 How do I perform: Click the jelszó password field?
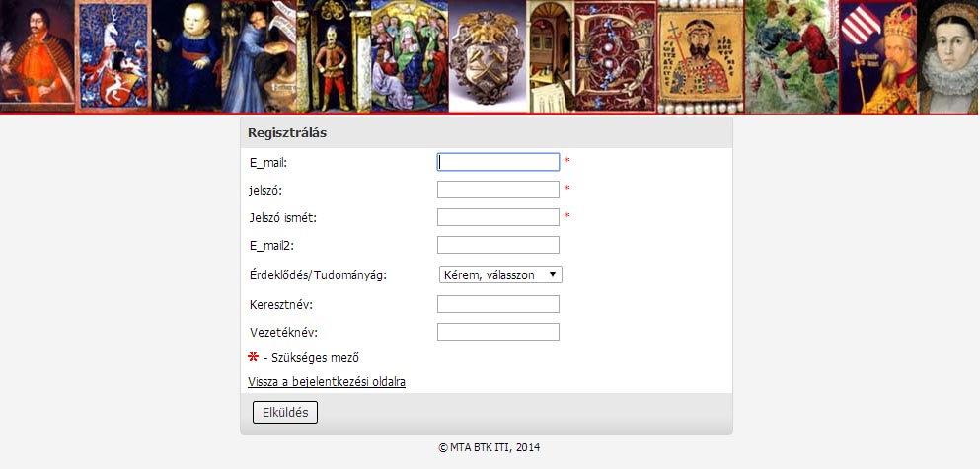click(498, 190)
